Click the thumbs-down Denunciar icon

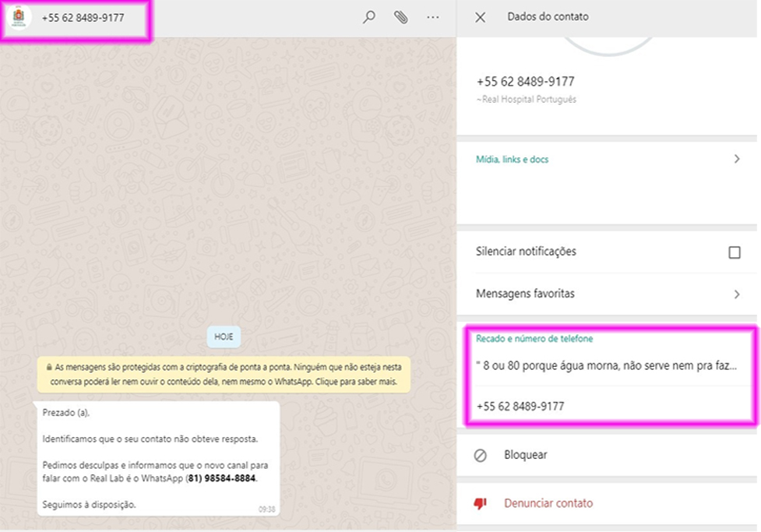481,503
